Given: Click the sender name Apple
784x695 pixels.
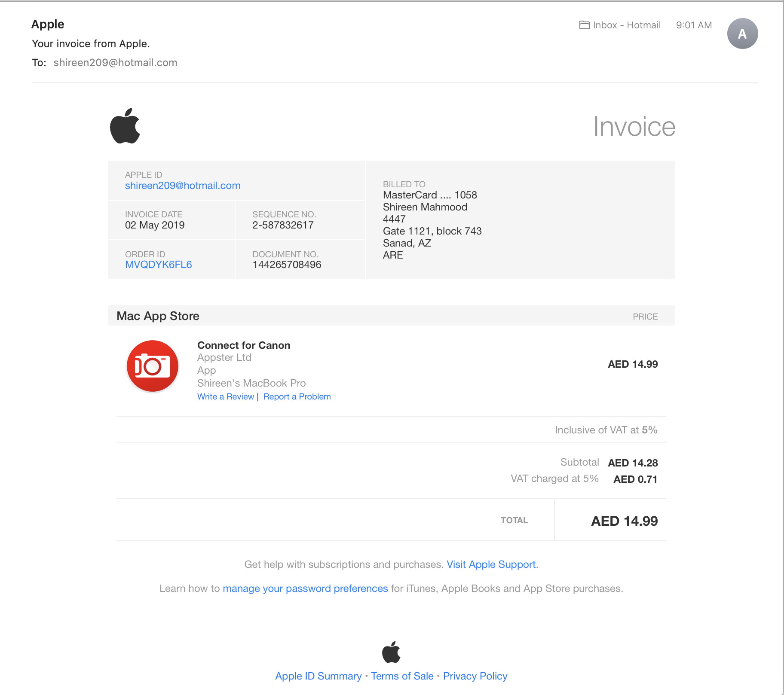Looking at the screenshot, I should (x=48, y=24).
